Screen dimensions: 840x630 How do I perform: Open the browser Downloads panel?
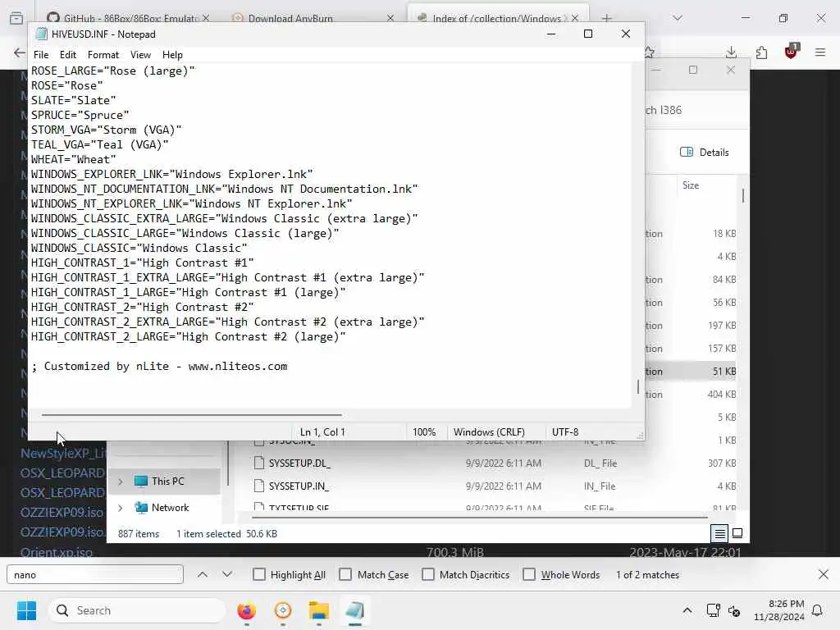[x=731, y=52]
